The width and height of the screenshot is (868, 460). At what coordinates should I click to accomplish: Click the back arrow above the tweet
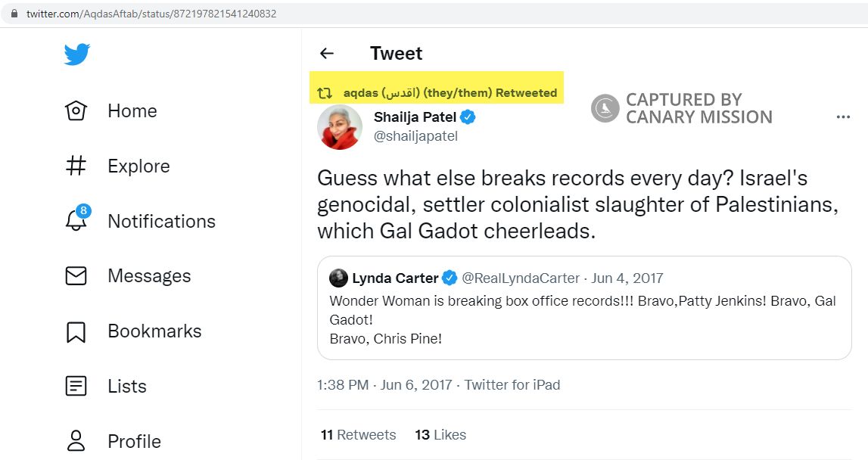click(325, 53)
